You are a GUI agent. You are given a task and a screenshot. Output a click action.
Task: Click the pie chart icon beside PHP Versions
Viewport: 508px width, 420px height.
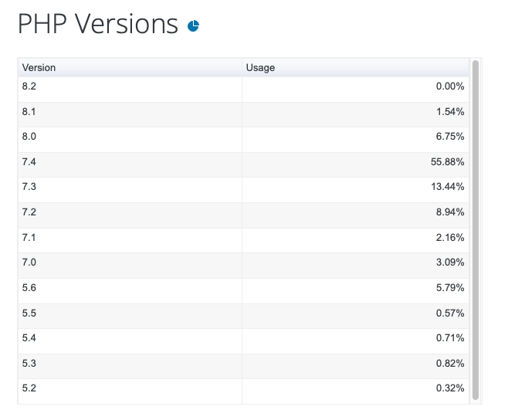coord(194,26)
